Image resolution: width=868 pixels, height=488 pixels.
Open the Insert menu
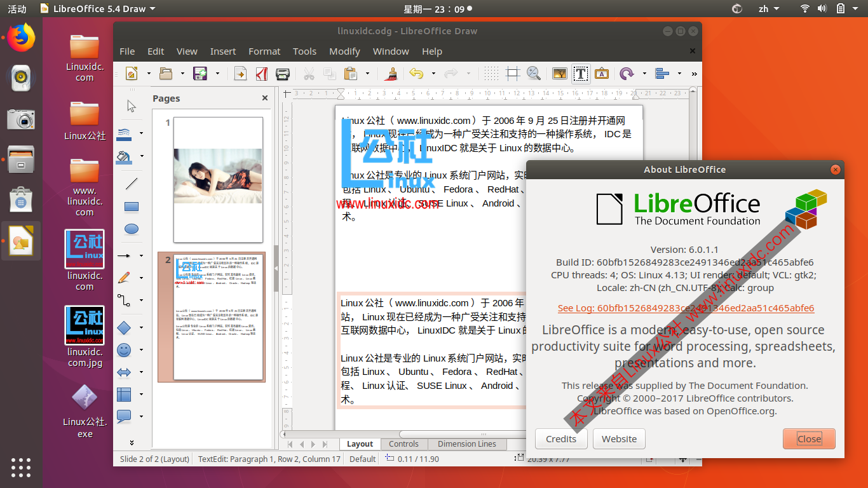click(223, 51)
